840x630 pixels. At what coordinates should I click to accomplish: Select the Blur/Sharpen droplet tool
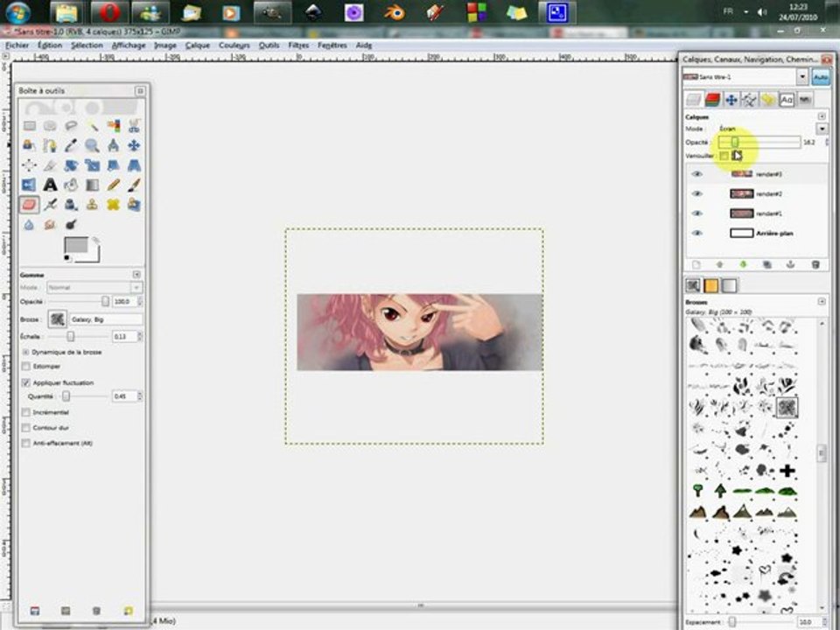coord(30,225)
